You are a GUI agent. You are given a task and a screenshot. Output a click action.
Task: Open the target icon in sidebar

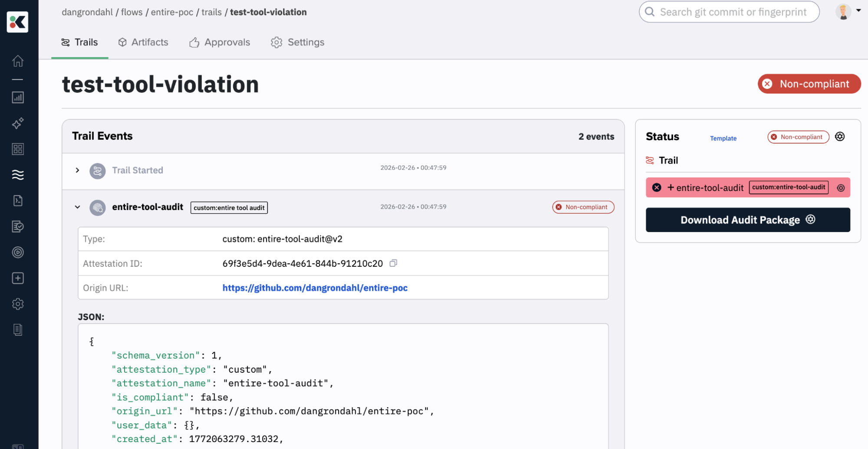(18, 252)
